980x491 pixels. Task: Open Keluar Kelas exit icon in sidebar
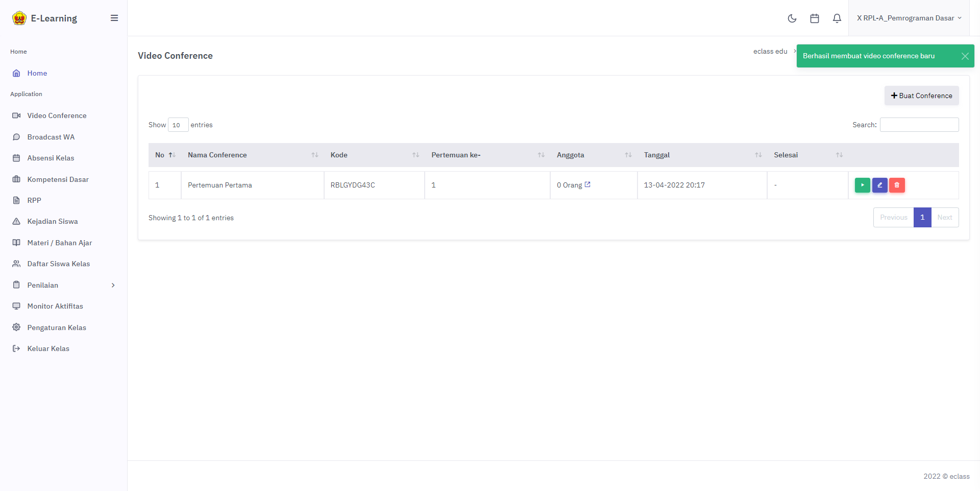16,348
